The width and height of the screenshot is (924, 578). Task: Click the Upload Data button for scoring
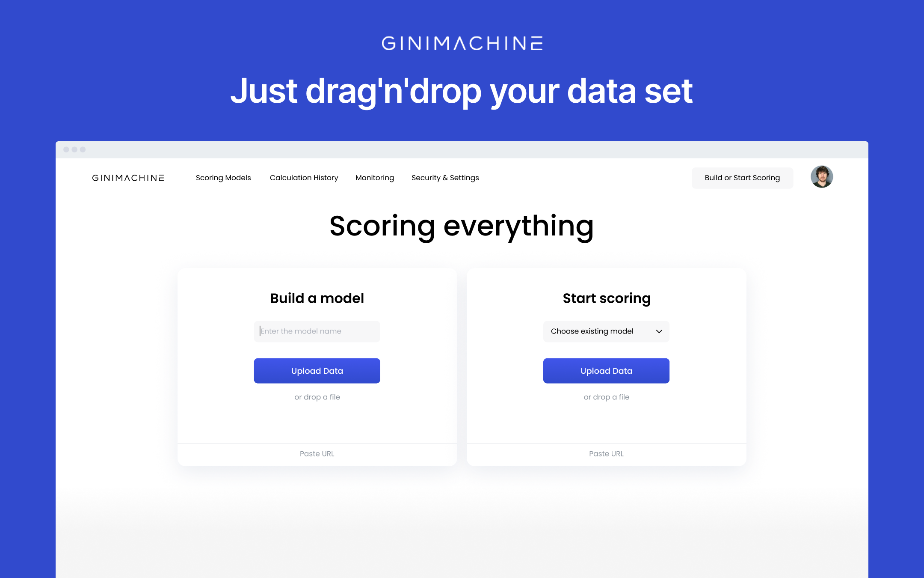[606, 370]
